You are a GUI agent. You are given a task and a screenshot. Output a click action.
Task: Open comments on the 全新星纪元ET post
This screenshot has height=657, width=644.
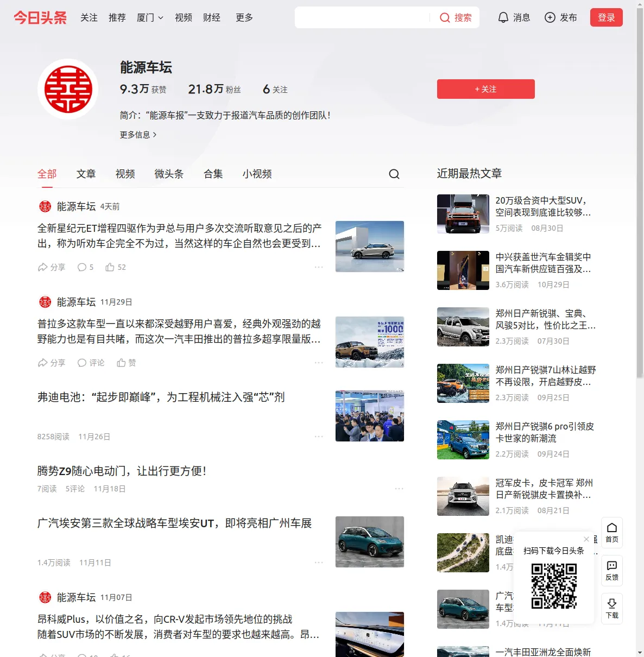coord(85,267)
